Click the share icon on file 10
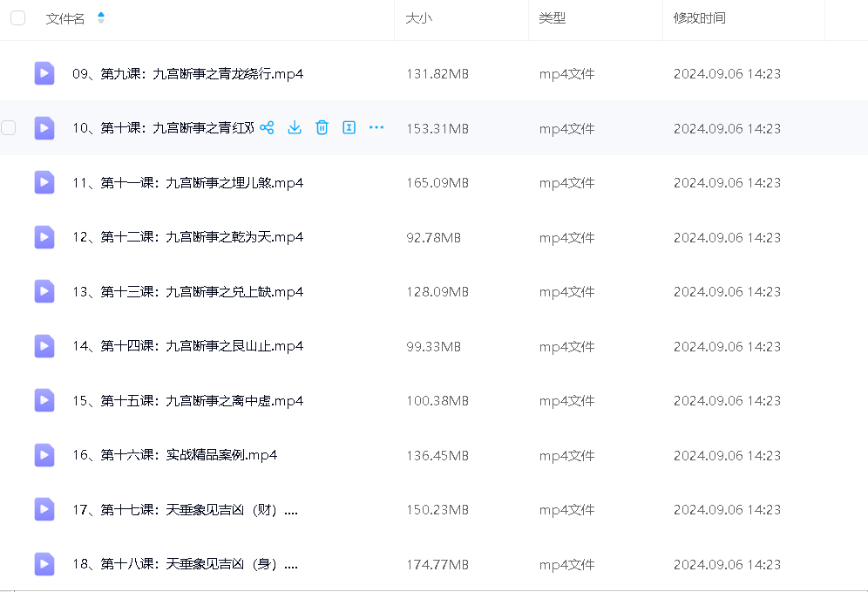The width and height of the screenshot is (868, 592). [267, 128]
